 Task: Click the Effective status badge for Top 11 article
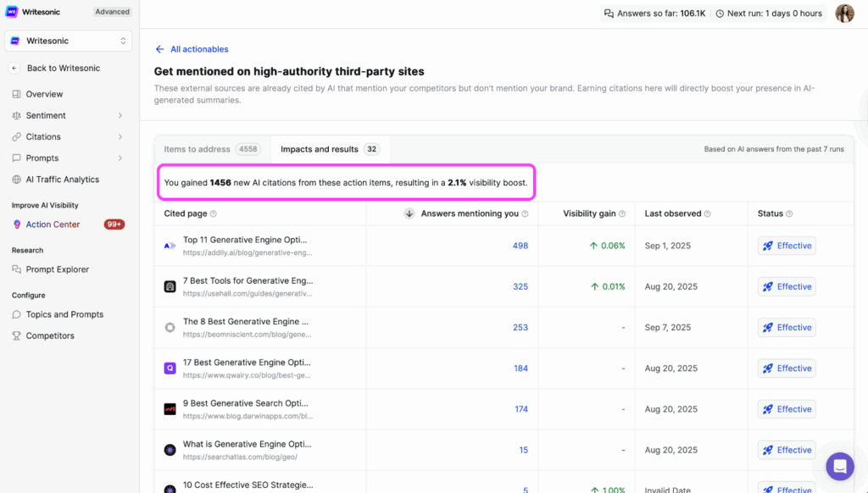click(x=786, y=245)
